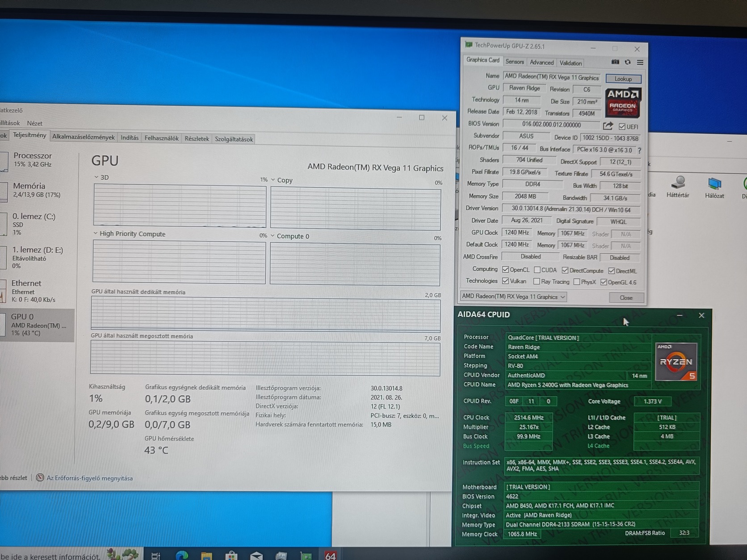
Task: Select GPU 0 in the performance sidebar
Action: pyautogui.click(x=38, y=325)
